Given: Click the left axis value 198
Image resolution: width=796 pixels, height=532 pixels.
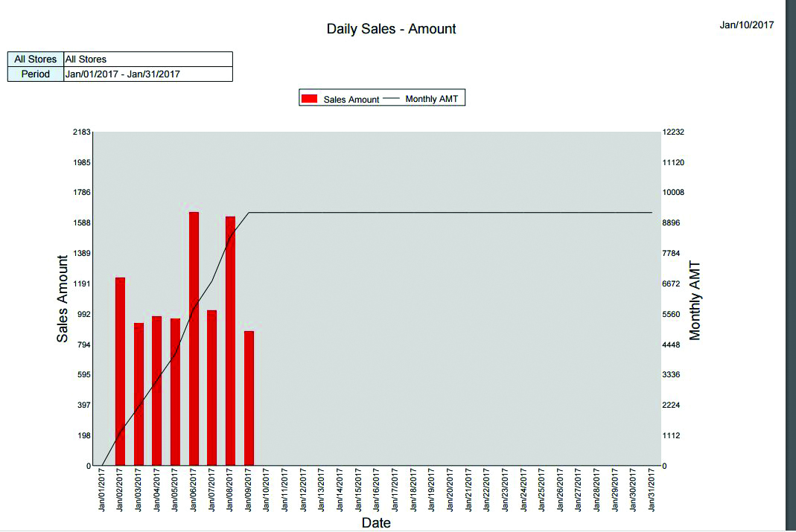Looking at the screenshot, I should (83, 435).
